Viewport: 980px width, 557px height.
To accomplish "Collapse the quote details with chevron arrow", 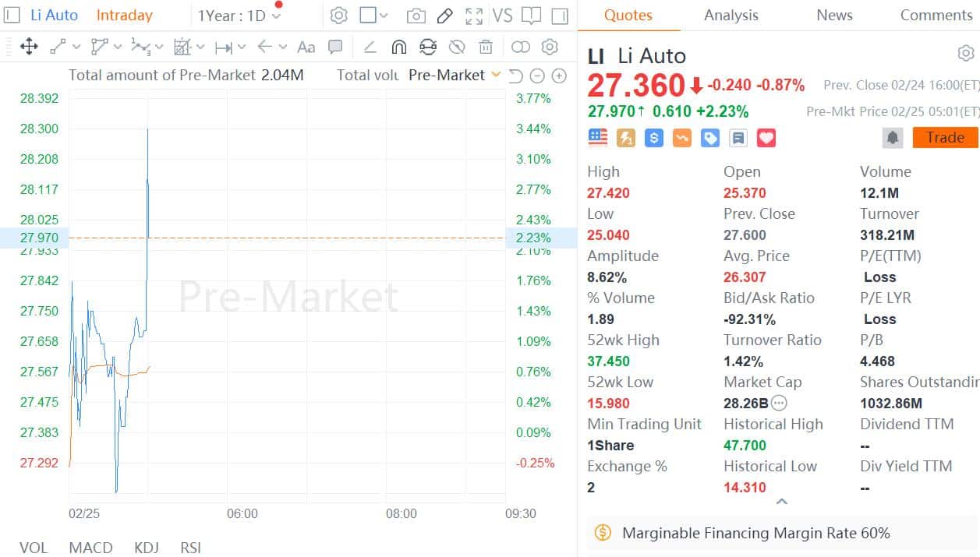I will tap(781, 502).
